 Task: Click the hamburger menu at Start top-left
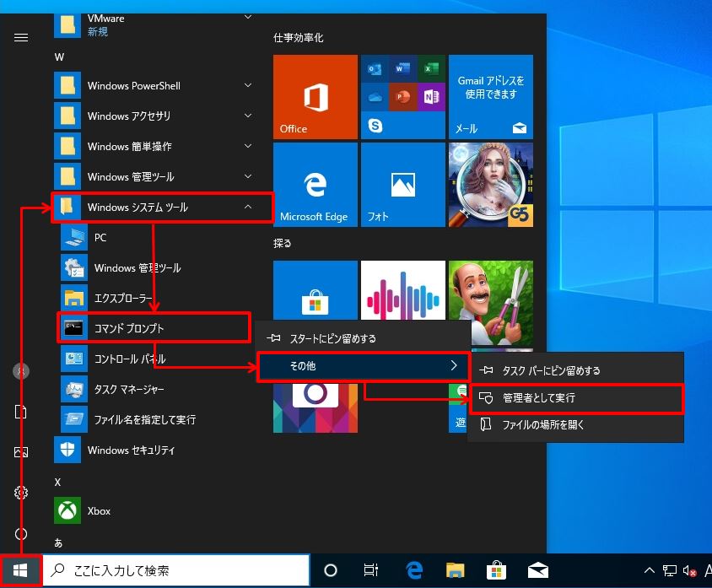pyautogui.click(x=21, y=37)
